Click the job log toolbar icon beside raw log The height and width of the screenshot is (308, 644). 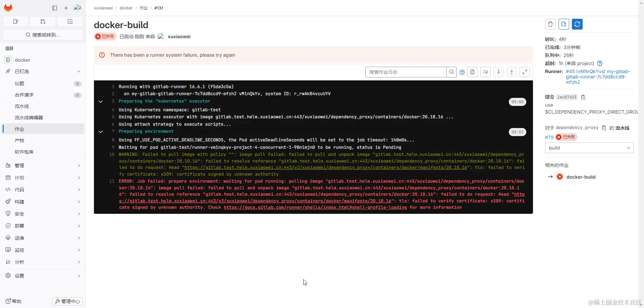(485, 72)
